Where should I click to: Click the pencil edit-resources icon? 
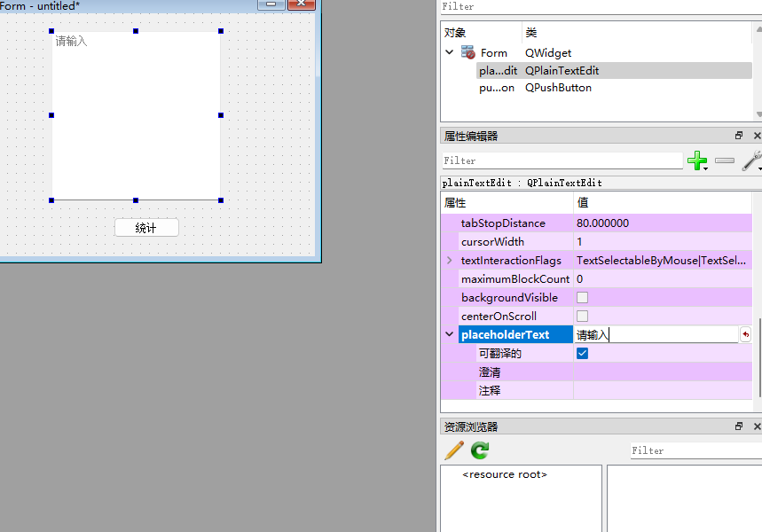(x=454, y=450)
